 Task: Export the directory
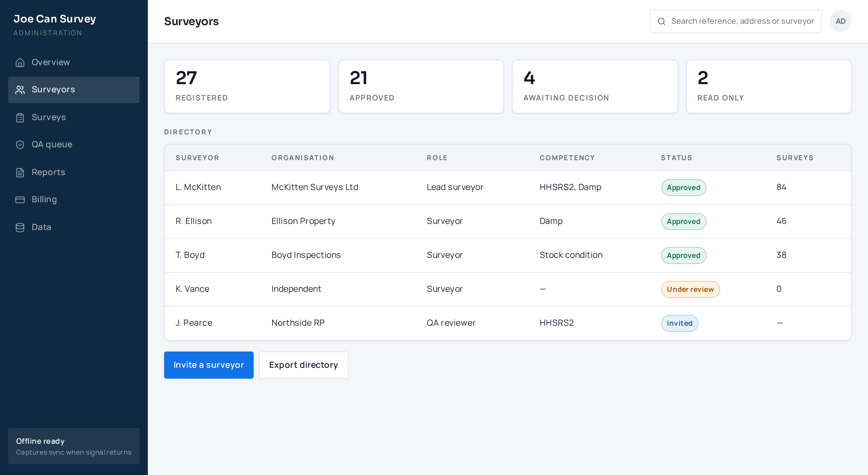(303, 365)
